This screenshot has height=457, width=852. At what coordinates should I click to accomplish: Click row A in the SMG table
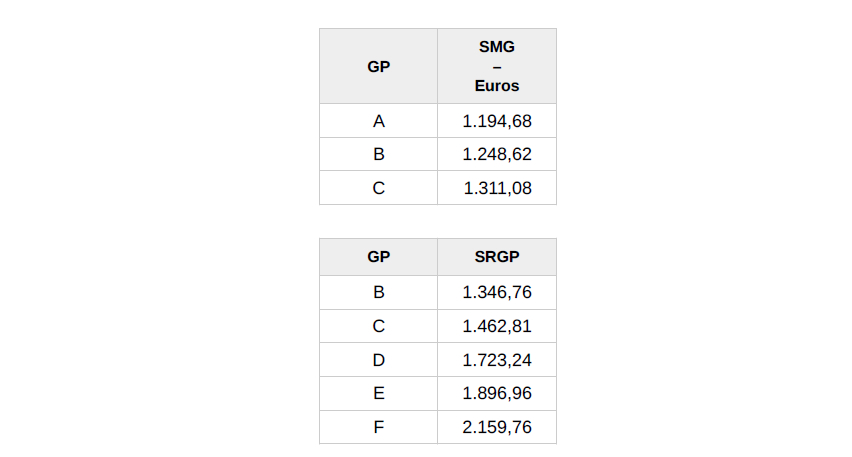[378, 121]
